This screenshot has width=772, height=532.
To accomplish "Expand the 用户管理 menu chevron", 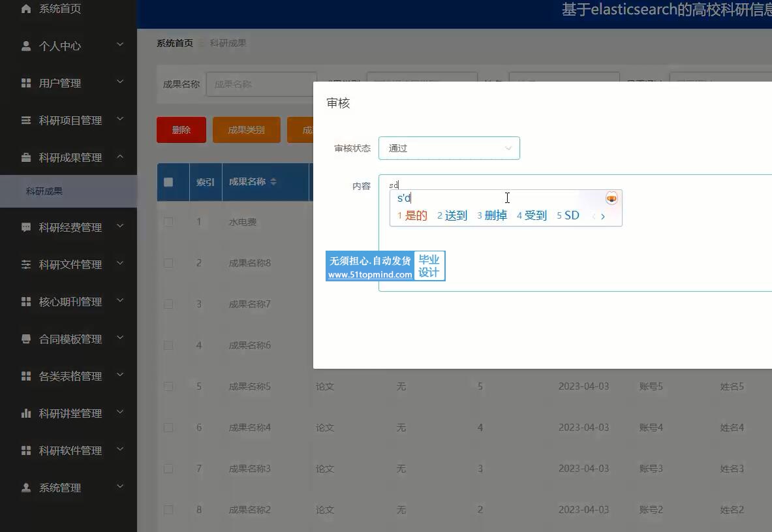I will coord(120,82).
